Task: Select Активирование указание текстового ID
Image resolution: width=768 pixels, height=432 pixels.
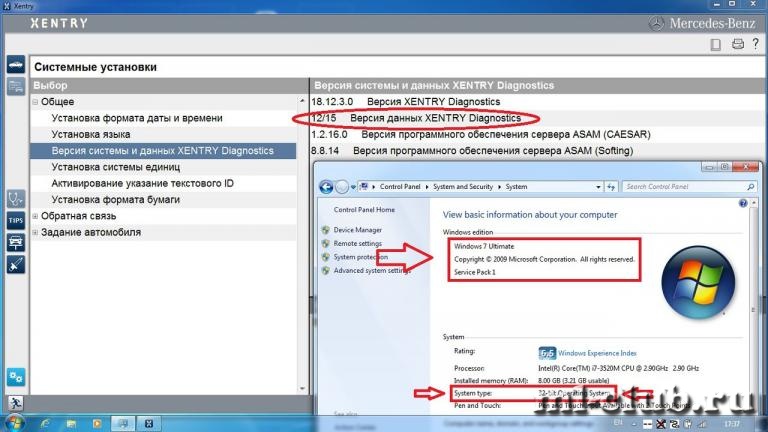Action: [143, 183]
